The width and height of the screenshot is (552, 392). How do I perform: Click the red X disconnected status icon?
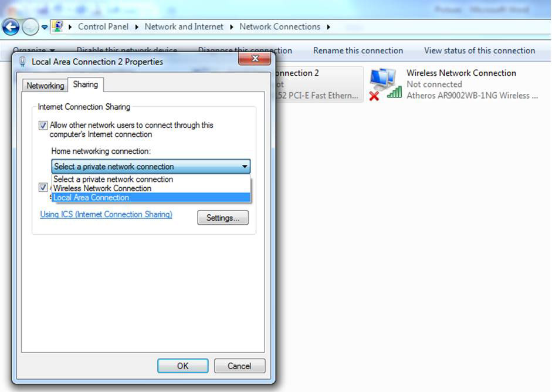coord(374,96)
